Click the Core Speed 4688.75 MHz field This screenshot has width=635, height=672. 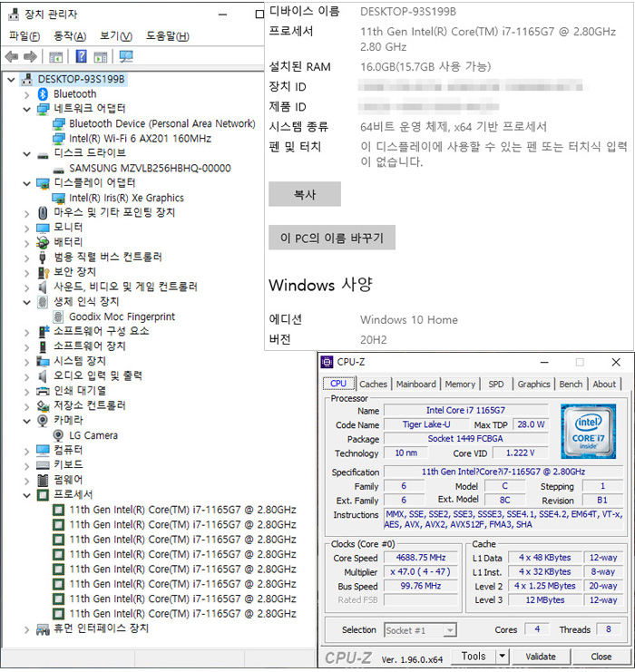pyautogui.click(x=421, y=558)
